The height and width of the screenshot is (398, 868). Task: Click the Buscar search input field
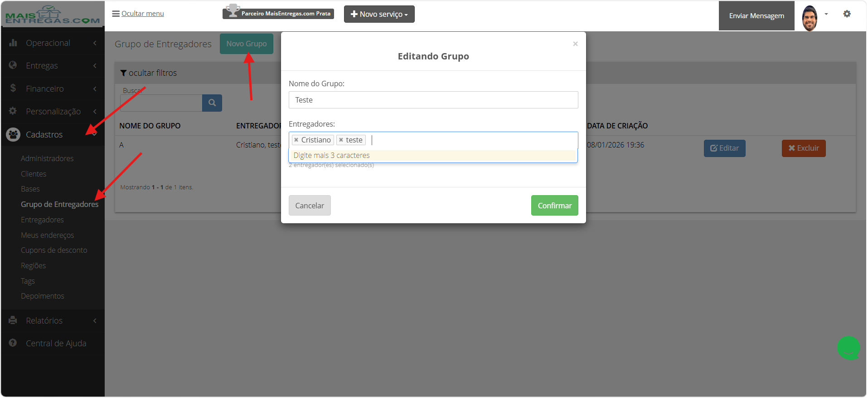pos(161,103)
